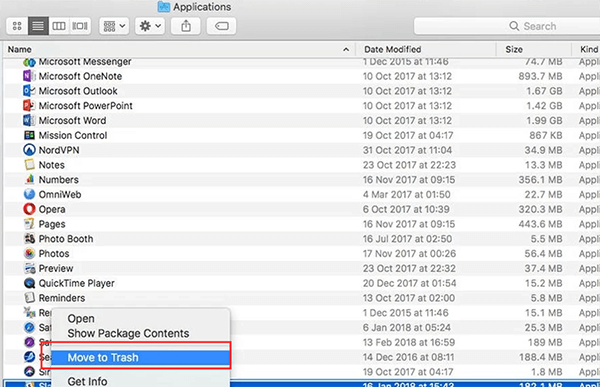
Task: Click Mission Control app icon
Action: pos(29,135)
